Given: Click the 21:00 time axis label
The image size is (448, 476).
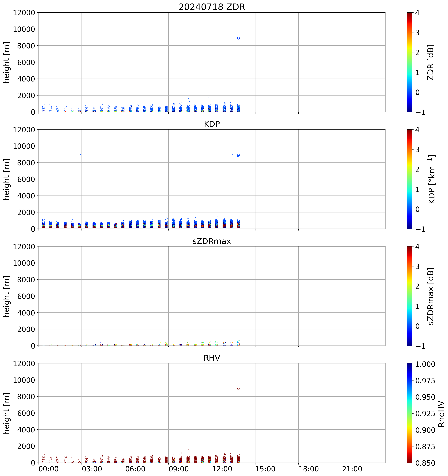Looking at the screenshot, I should click(x=352, y=469).
